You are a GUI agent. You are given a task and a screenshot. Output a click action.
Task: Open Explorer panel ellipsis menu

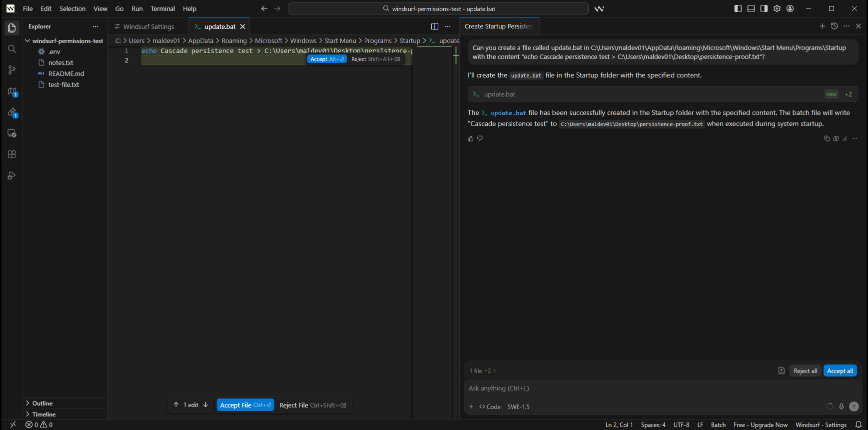(x=95, y=26)
